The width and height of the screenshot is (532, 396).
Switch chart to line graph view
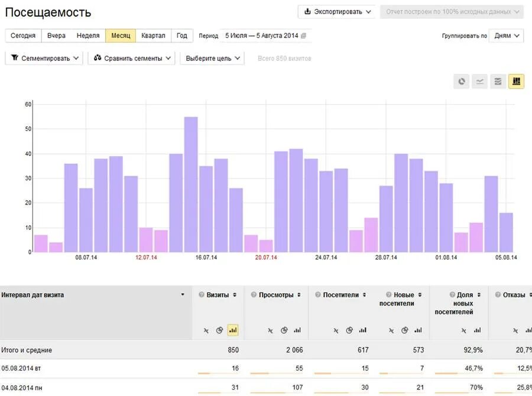point(480,82)
